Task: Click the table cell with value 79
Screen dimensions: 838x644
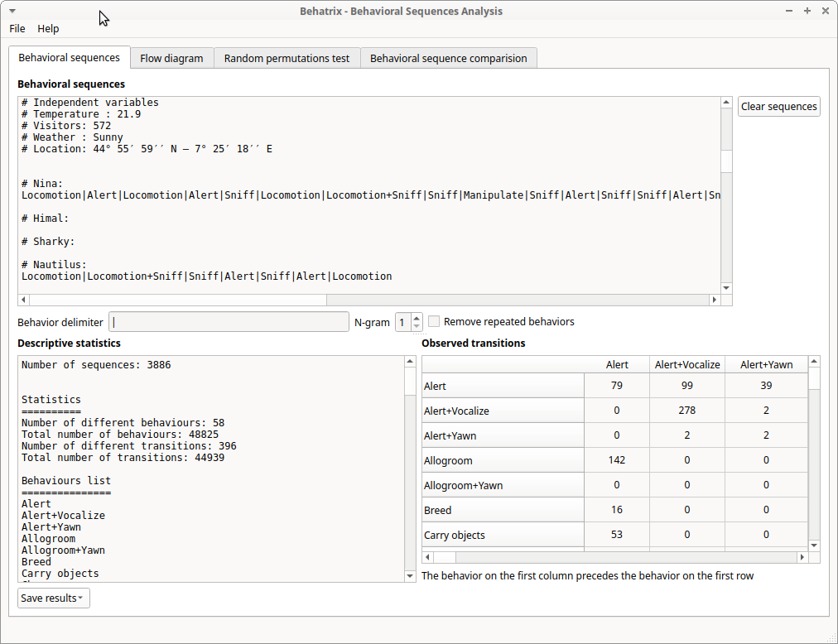Action: tap(617, 386)
